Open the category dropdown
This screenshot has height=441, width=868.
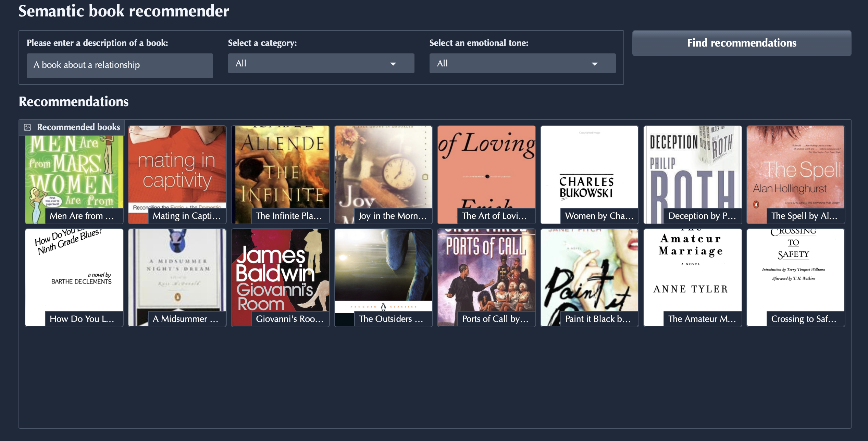[x=321, y=63]
